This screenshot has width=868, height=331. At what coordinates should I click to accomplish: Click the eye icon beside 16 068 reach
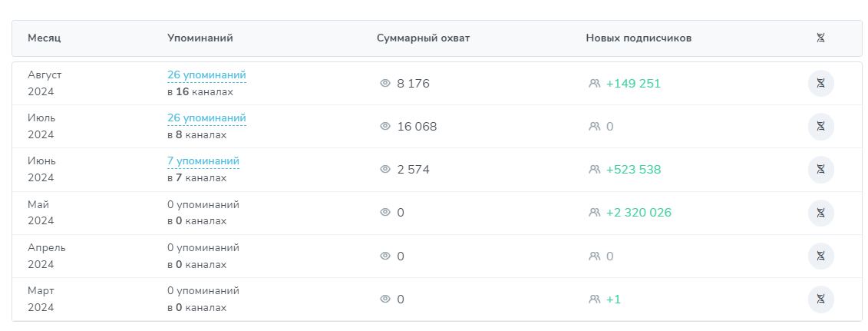point(385,127)
